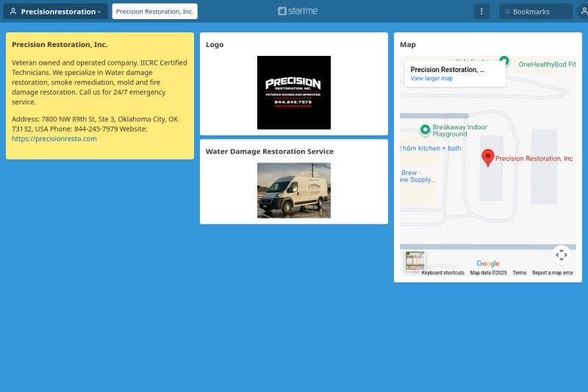Click the Precision Restoration, Inc. note title
588x392 pixels.
(x=60, y=45)
